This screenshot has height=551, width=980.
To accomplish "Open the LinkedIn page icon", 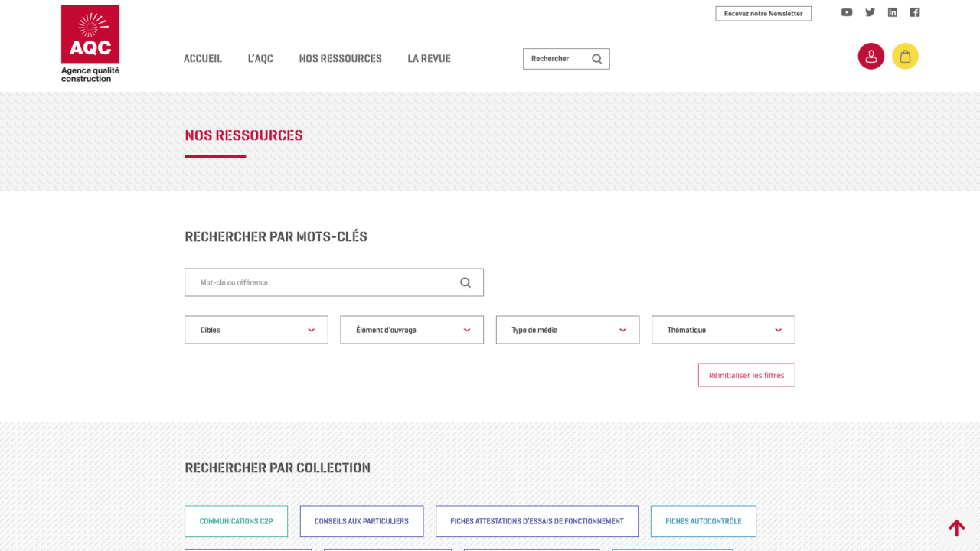I will (x=892, y=12).
